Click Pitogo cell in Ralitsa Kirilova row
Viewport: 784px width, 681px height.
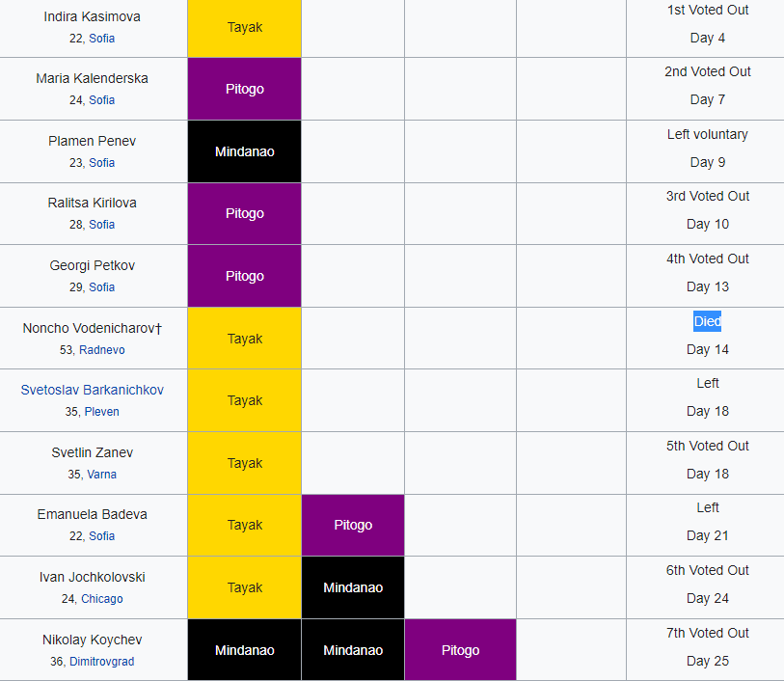(245, 213)
